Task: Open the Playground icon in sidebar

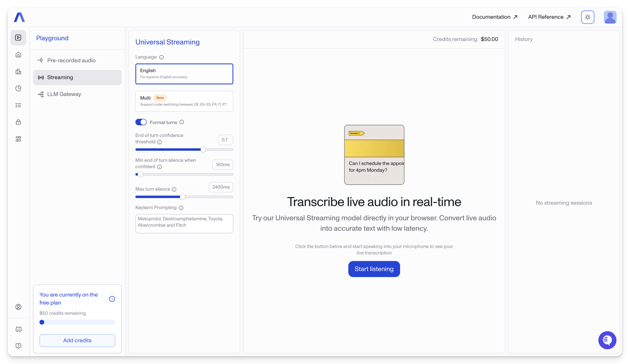Action: coord(18,38)
